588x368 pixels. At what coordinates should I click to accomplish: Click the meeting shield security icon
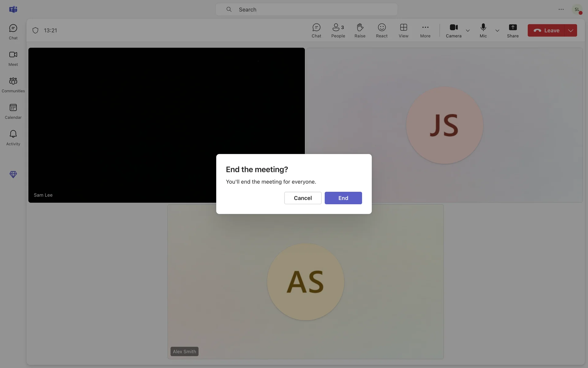36,30
